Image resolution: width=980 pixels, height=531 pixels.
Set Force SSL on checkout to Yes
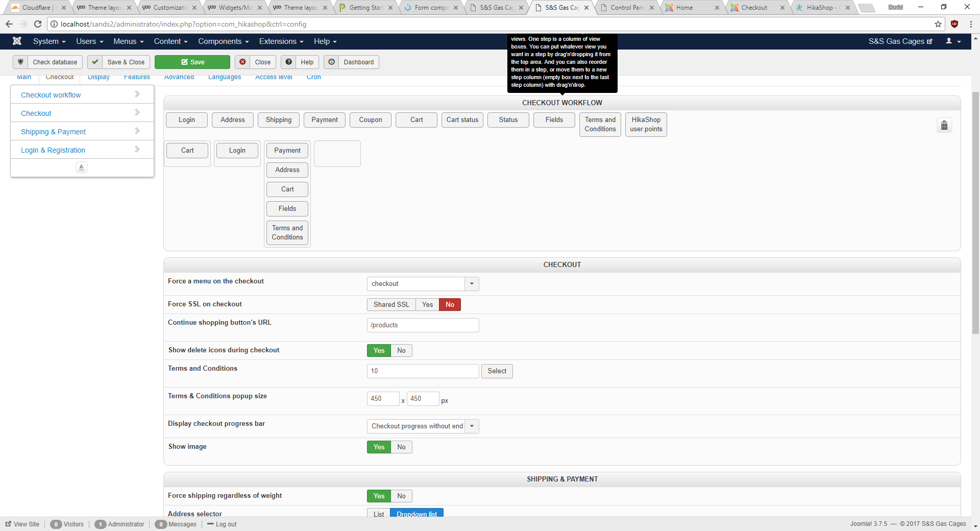[x=428, y=305]
